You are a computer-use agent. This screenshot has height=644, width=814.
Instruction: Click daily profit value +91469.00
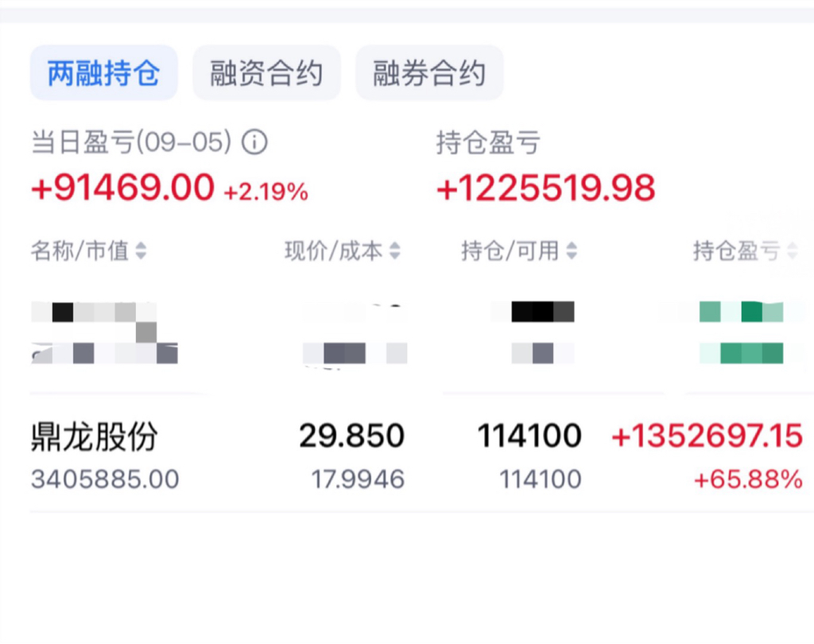click(x=122, y=188)
